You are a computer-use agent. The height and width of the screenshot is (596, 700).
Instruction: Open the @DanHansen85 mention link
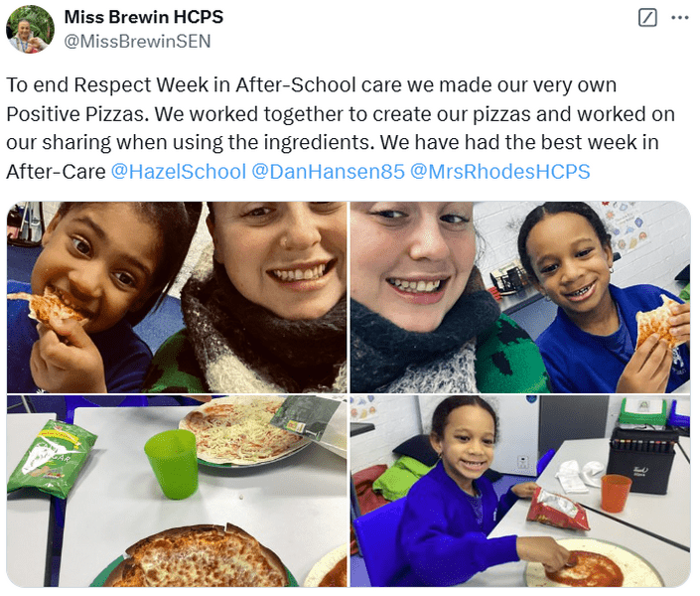click(328, 172)
